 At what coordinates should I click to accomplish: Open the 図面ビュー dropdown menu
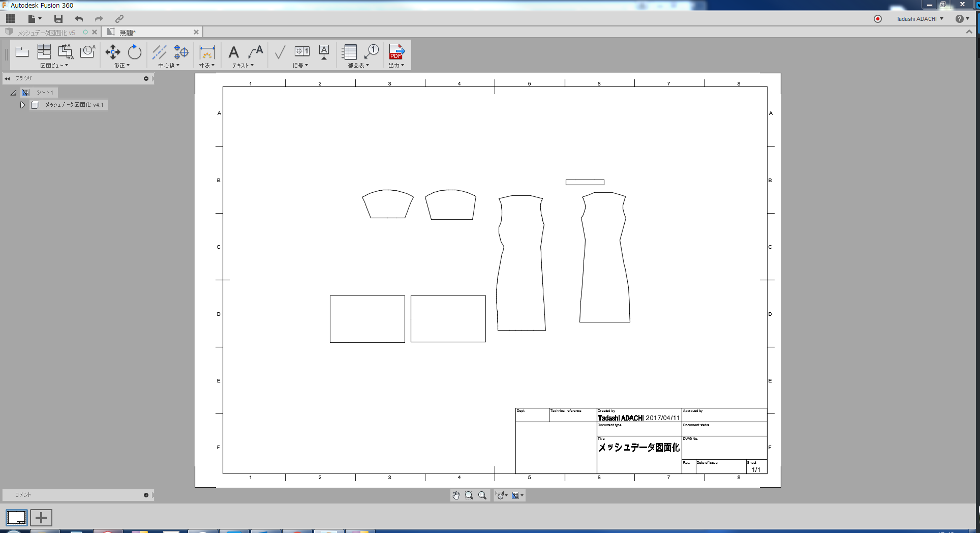click(54, 66)
